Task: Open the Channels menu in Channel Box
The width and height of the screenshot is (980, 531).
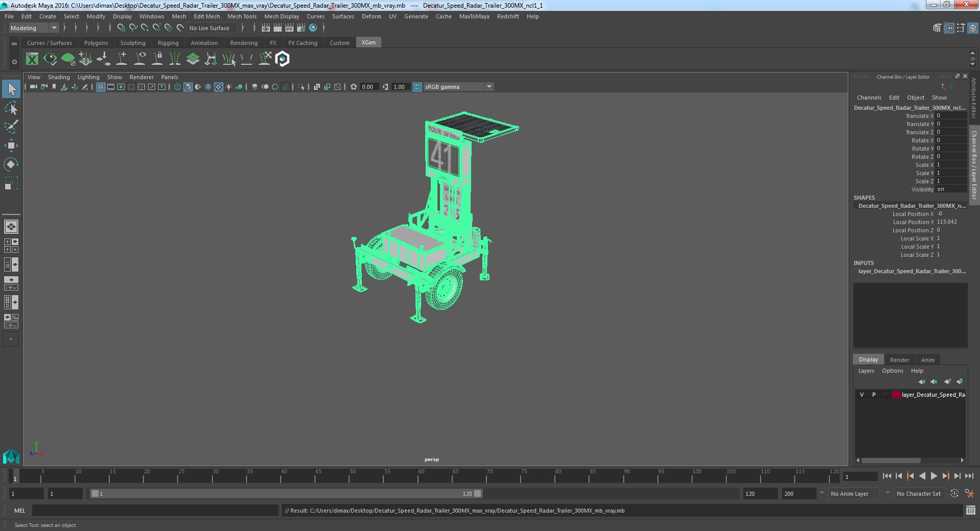Action: pyautogui.click(x=869, y=98)
